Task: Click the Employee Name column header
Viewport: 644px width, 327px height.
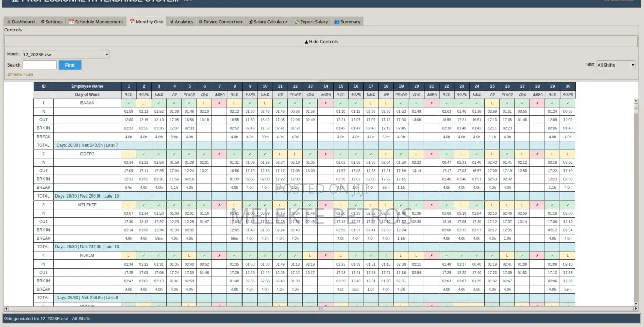Action: [x=87, y=86]
